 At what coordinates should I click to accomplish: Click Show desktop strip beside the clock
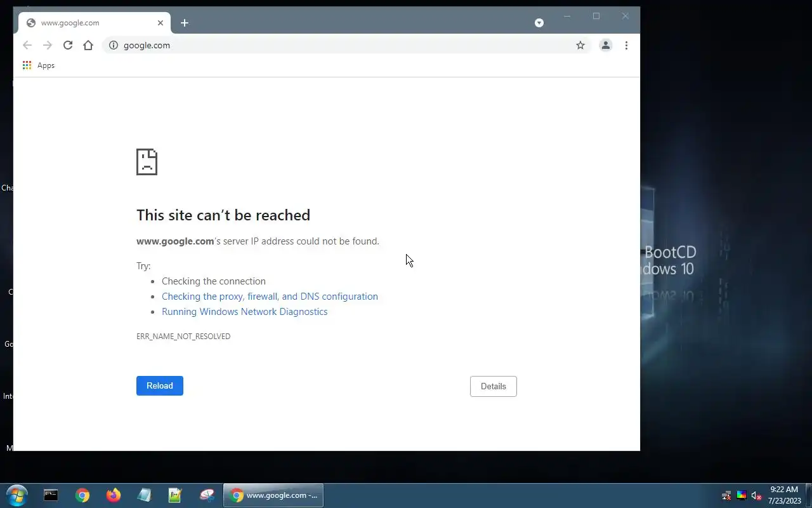coord(809,495)
